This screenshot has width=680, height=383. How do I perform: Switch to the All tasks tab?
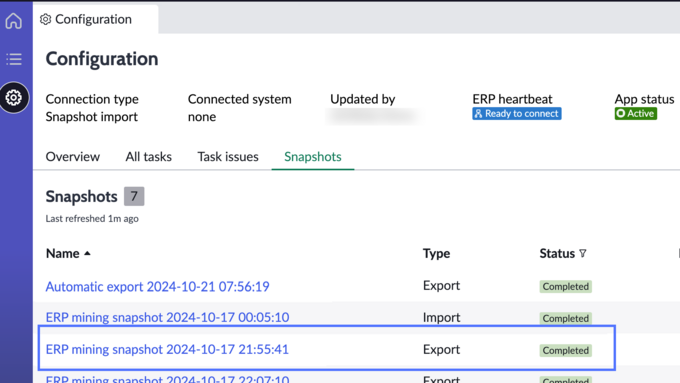148,157
